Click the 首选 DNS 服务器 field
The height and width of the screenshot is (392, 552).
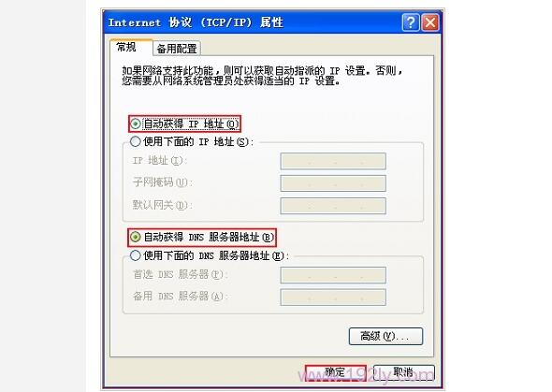pyautogui.click(x=333, y=275)
